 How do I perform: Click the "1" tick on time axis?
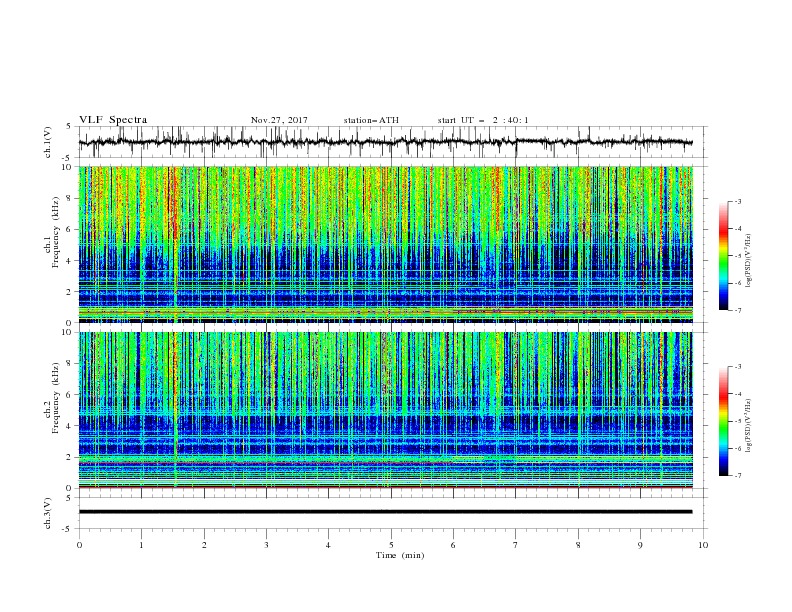(x=141, y=545)
